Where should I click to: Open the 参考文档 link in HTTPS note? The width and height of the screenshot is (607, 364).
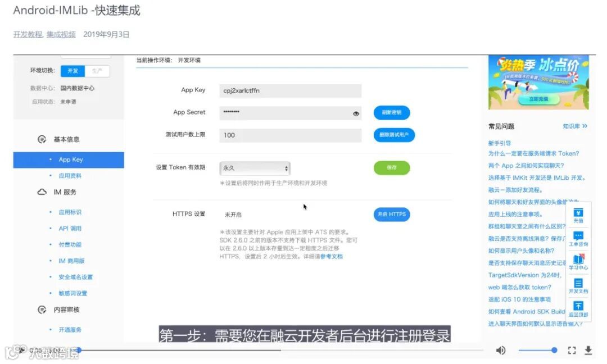tap(332, 257)
